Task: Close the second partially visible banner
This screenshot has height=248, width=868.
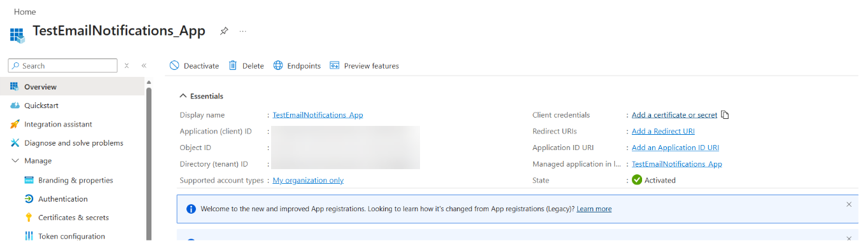Action: 849,238
